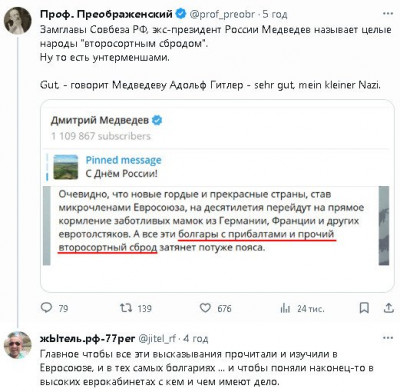Click the Проф. Преображенский display name

107,14
